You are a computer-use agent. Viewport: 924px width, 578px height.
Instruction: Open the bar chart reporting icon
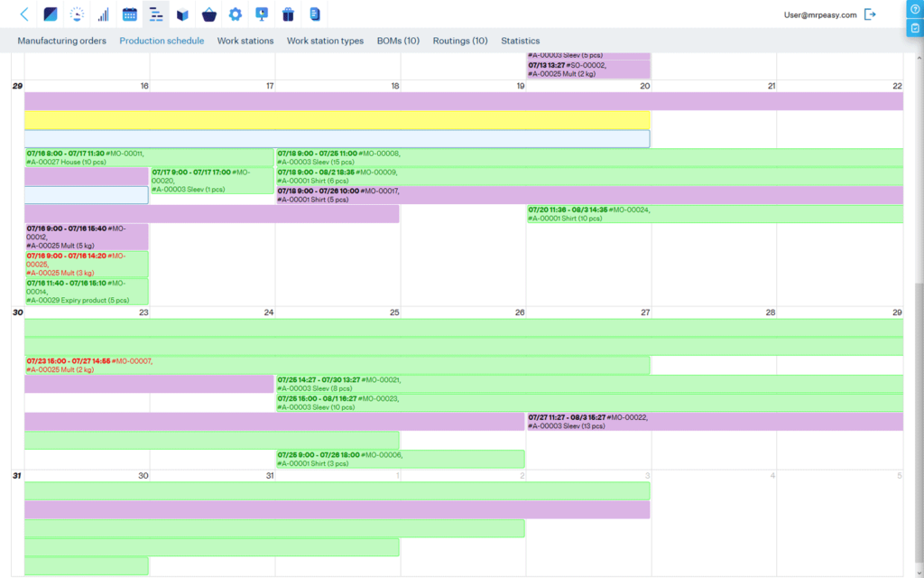102,14
